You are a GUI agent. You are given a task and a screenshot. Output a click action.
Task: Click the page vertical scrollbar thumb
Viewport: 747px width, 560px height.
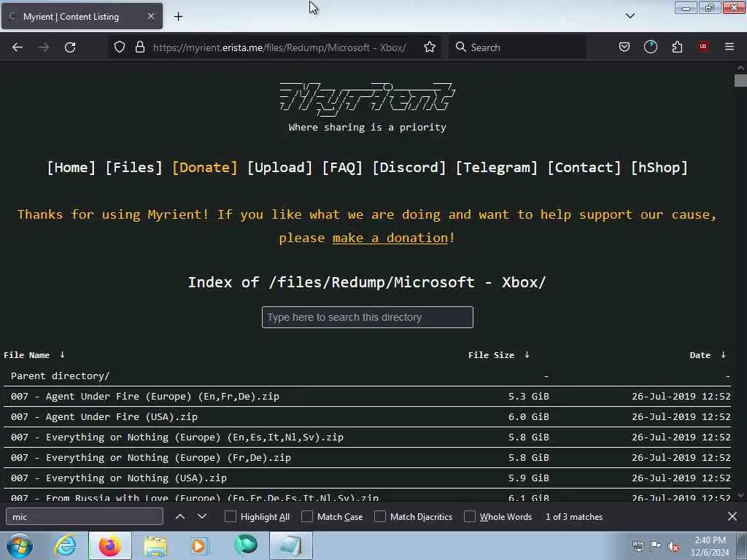[740, 80]
